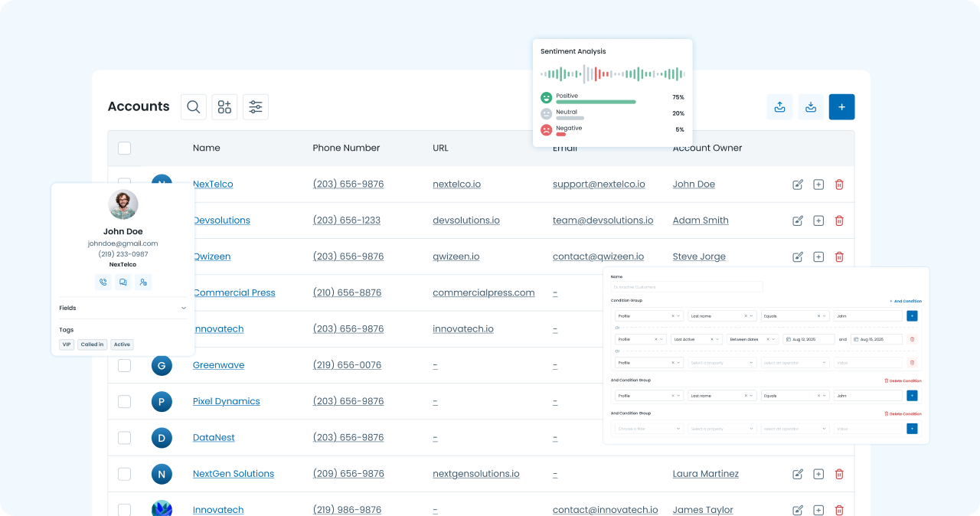Check the DataNest row checkbox
980x516 pixels.
(x=124, y=438)
